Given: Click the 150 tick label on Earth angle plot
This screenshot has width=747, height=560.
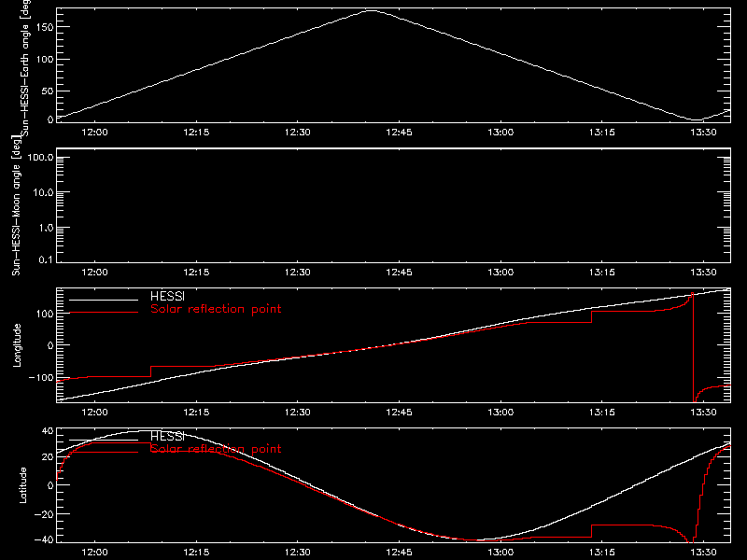Looking at the screenshot, I should pos(44,27).
